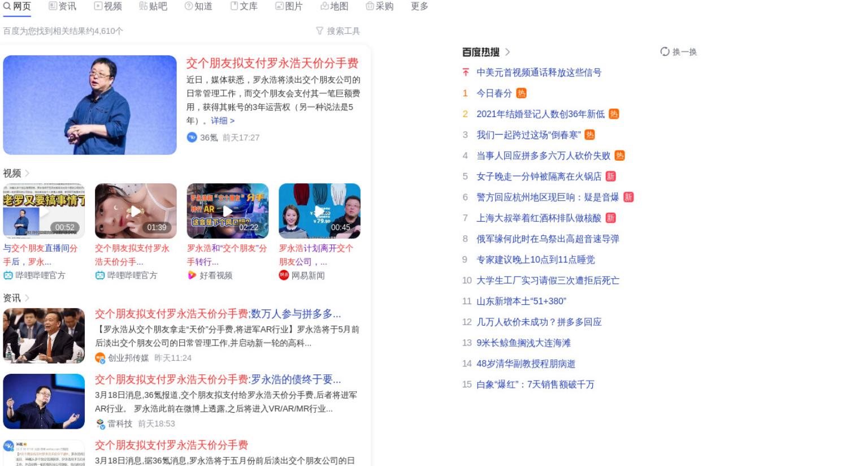Image resolution: width=868 pixels, height=466 pixels.
Task: Open the 知道 tab
Action: coord(198,6)
